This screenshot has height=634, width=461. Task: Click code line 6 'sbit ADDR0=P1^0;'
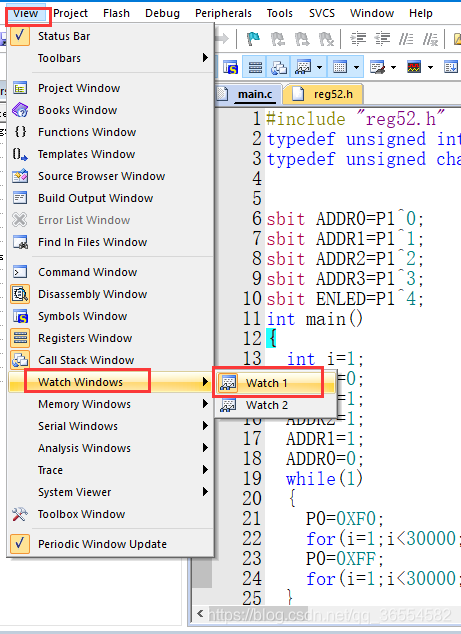tap(345, 219)
